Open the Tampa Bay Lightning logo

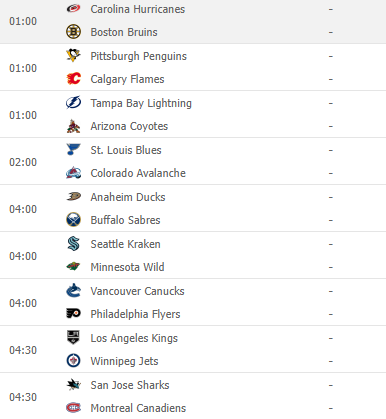pyautogui.click(x=73, y=102)
